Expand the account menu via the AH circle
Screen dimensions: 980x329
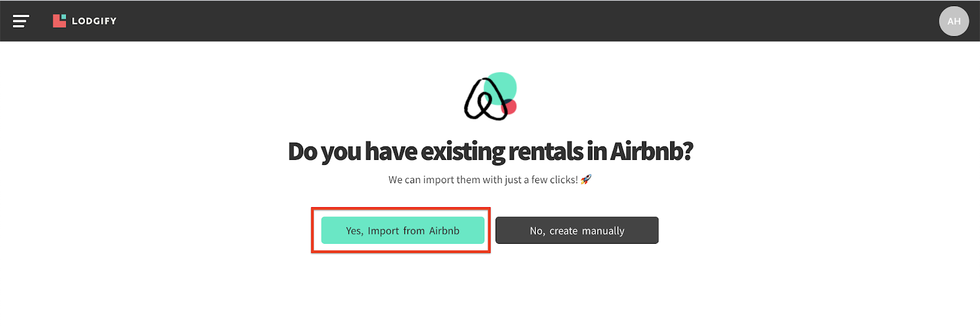[954, 21]
